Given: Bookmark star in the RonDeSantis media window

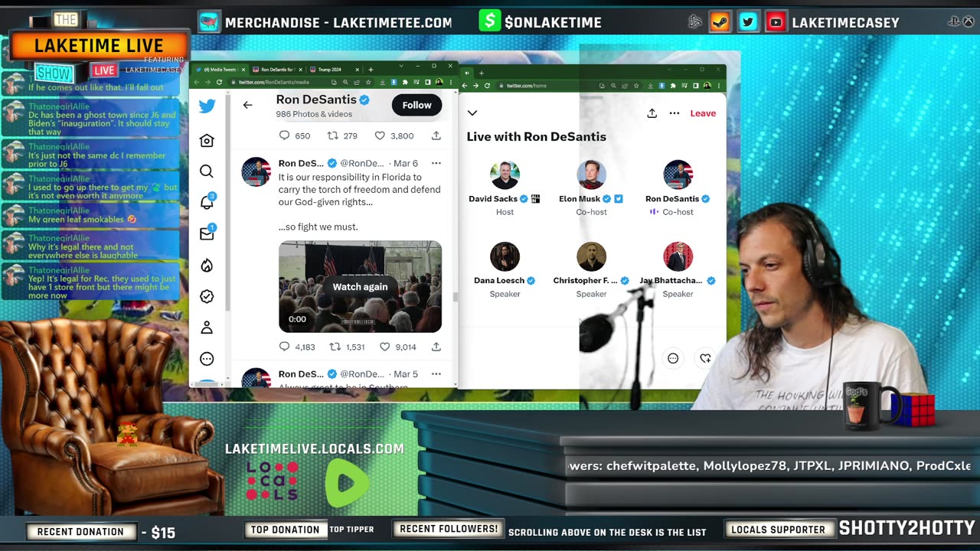Looking at the screenshot, I should click(368, 82).
